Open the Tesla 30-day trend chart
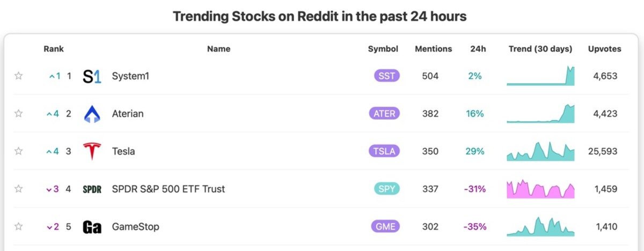The height and width of the screenshot is (251, 644). click(540, 151)
